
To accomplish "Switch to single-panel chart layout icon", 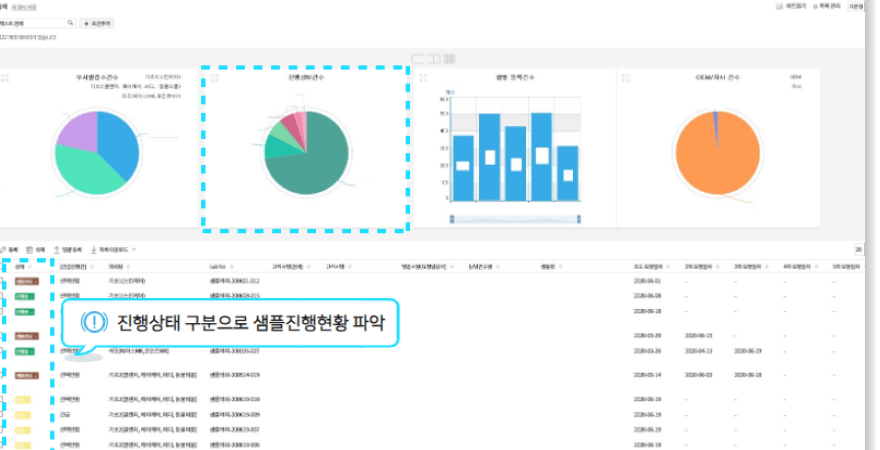I will coord(418,58).
